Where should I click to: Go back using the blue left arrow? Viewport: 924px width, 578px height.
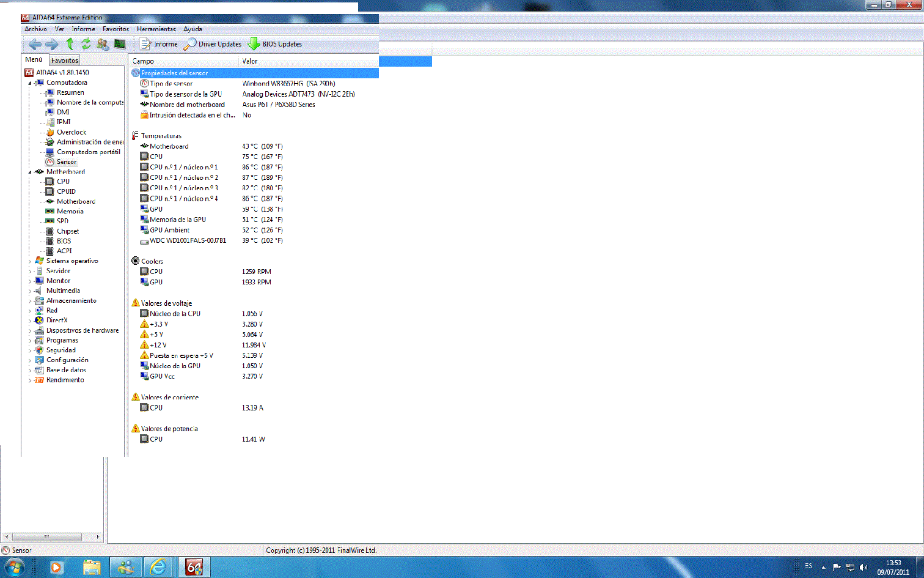[x=35, y=44]
